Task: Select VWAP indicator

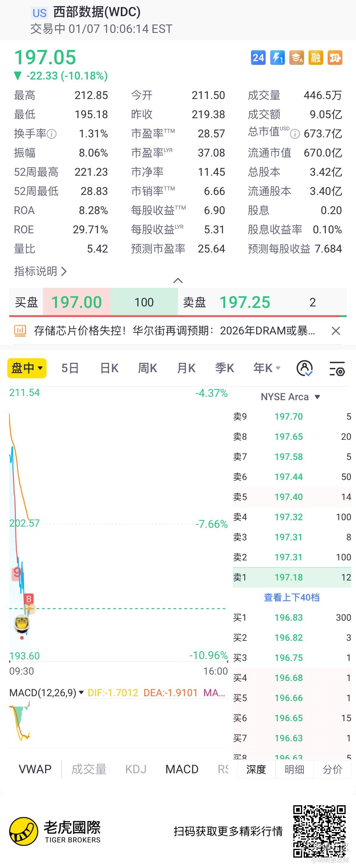Action: point(35,769)
